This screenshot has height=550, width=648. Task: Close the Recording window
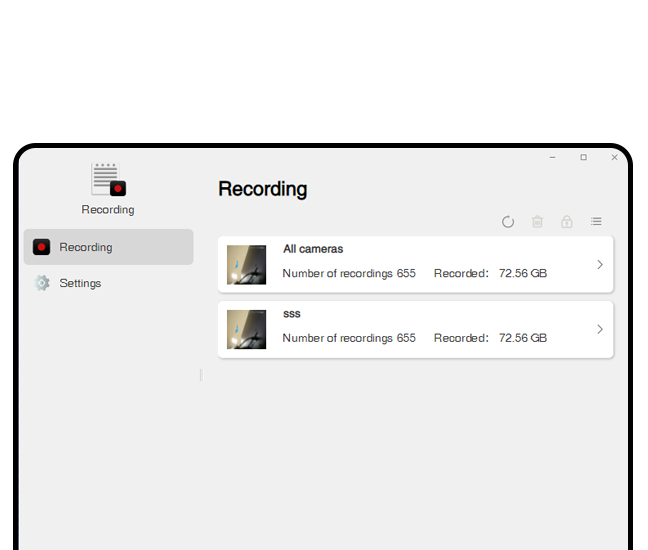pyautogui.click(x=614, y=157)
